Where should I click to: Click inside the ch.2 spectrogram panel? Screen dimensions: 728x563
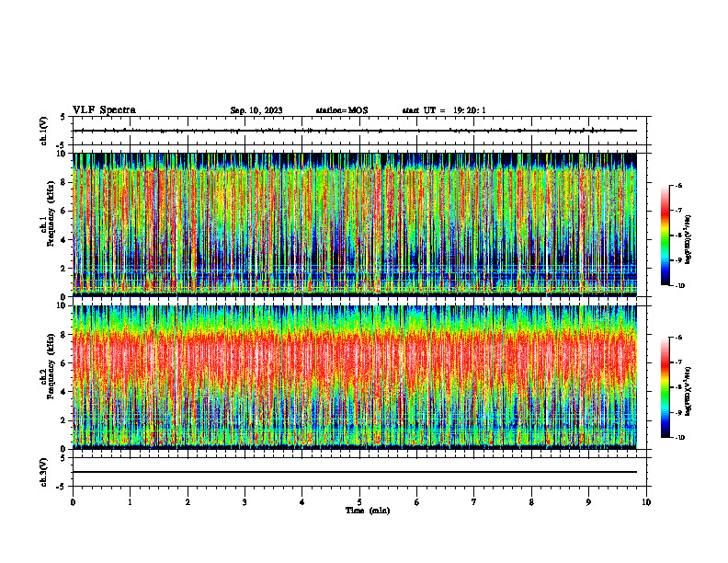pyautogui.click(x=354, y=377)
